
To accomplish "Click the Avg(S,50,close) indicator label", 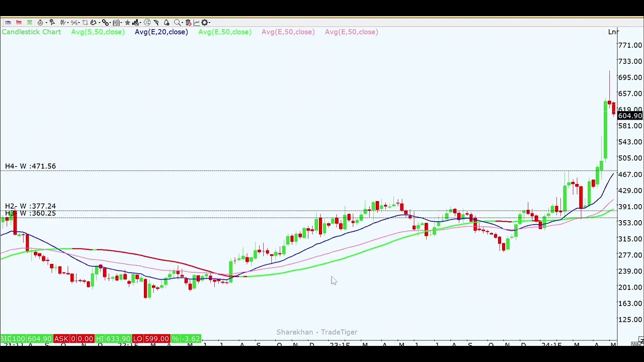I will point(98,32).
